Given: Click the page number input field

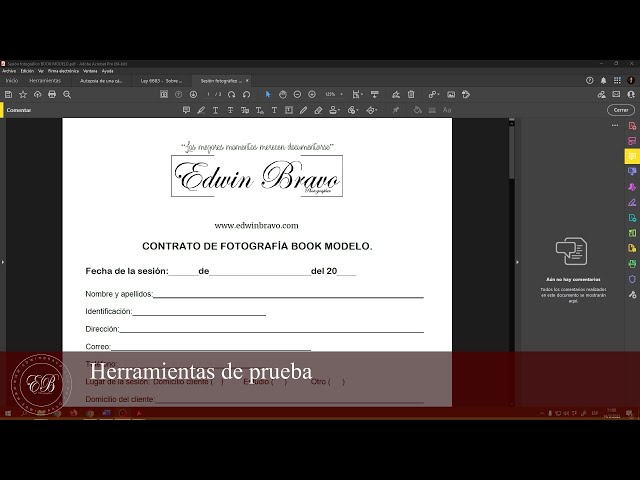Looking at the screenshot, I should pos(209,95).
